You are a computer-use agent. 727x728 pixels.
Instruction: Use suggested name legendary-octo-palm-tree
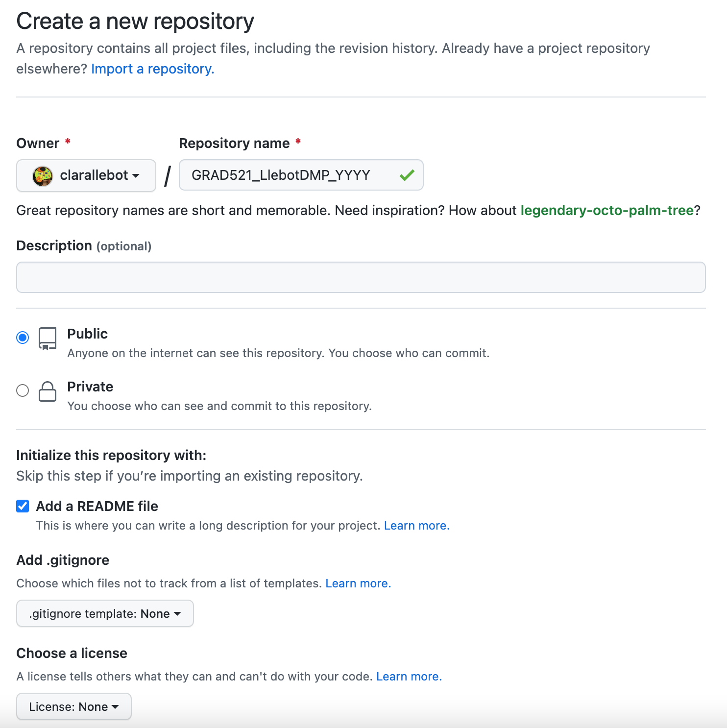[x=606, y=210]
